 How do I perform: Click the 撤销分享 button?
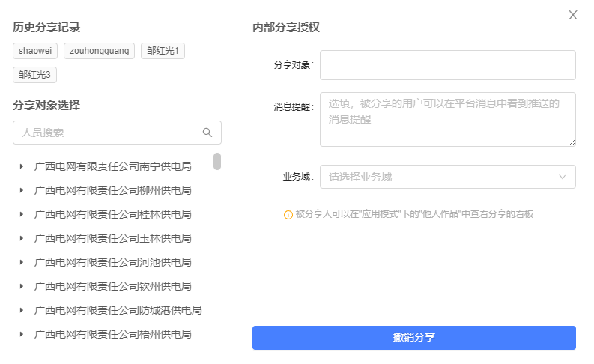tap(413, 338)
